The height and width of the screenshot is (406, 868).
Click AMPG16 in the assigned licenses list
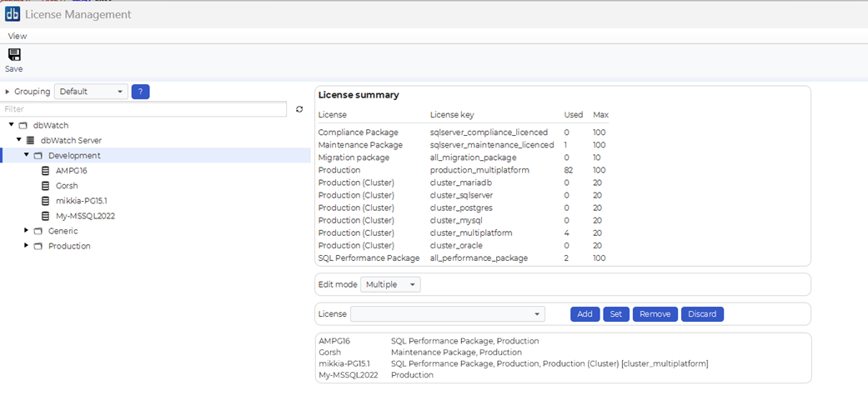point(334,341)
